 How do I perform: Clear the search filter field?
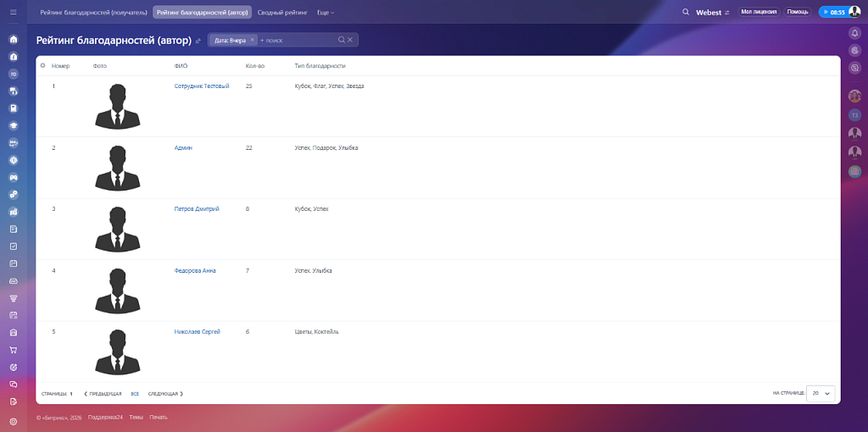click(x=350, y=40)
